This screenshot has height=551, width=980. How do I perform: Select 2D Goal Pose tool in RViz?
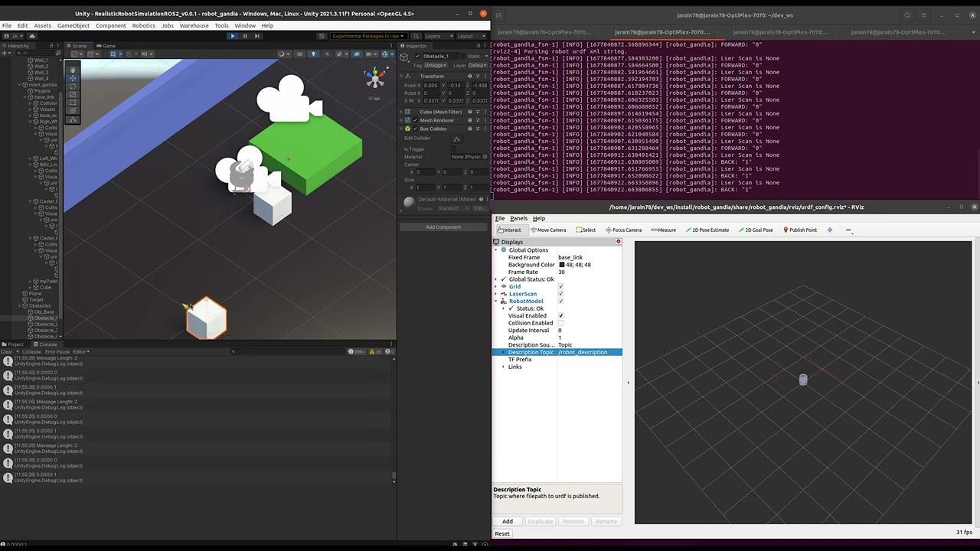click(x=756, y=230)
